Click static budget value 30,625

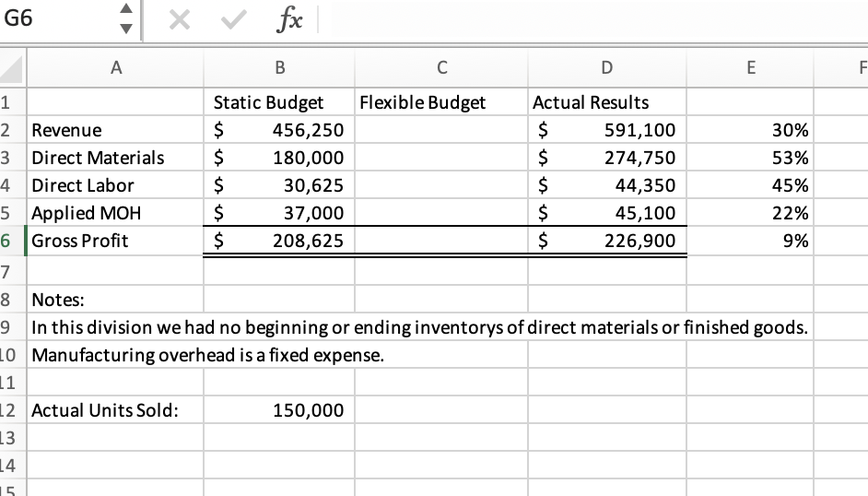pos(279,185)
